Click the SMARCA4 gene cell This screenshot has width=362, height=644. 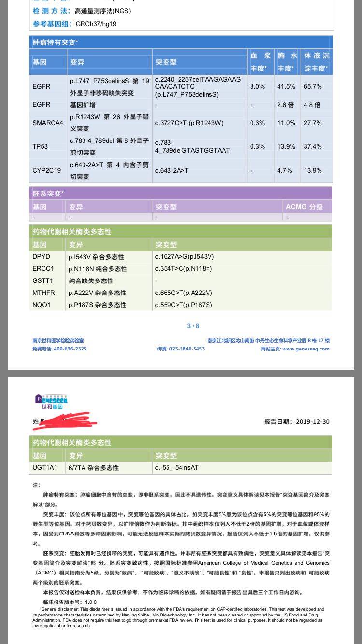[x=48, y=123]
